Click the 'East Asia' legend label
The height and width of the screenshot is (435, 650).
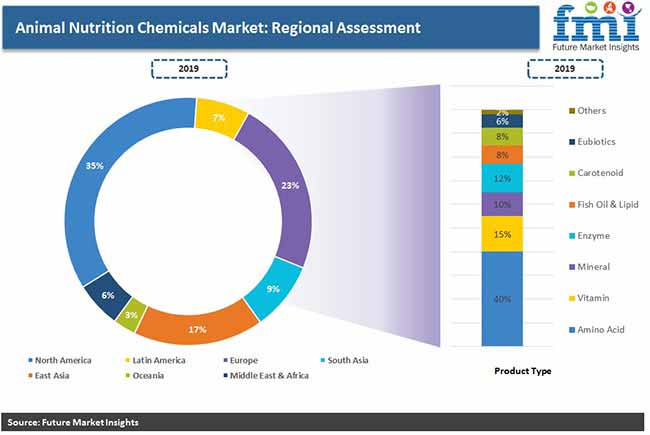[x=52, y=376]
